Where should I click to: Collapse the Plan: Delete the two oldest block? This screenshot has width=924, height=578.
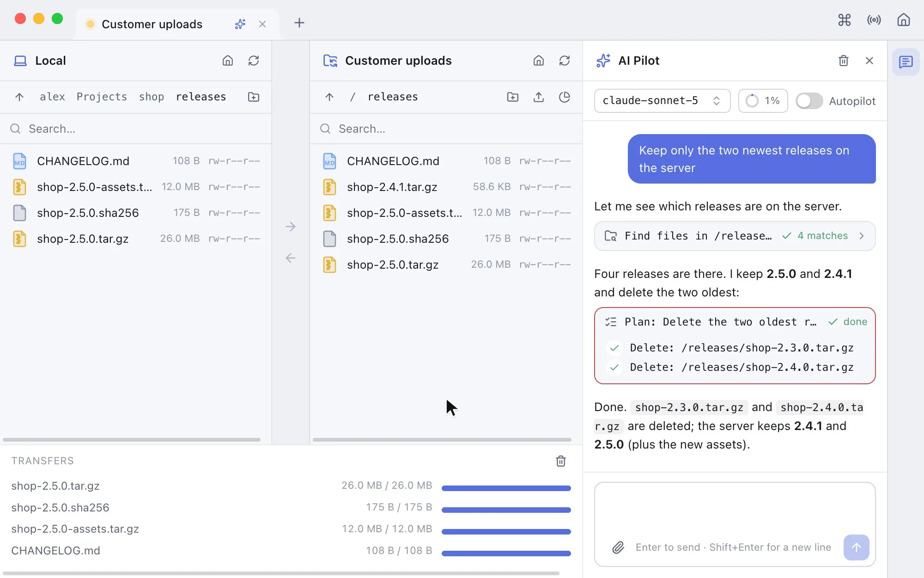click(x=735, y=322)
